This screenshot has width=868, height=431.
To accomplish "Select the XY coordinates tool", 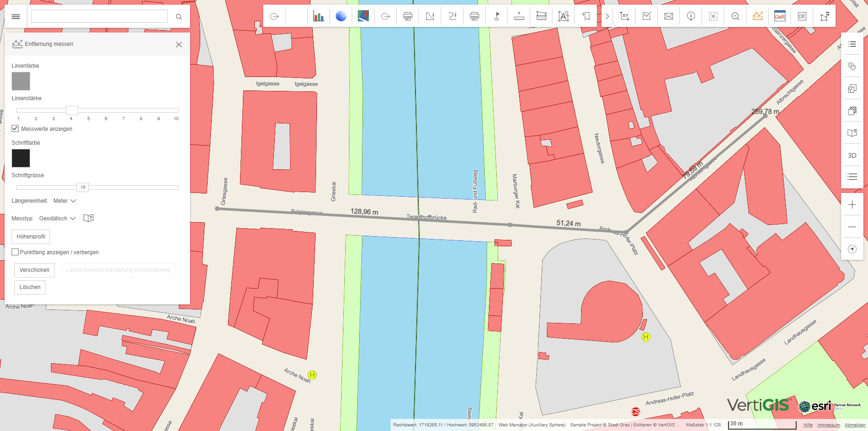I will point(624,16).
